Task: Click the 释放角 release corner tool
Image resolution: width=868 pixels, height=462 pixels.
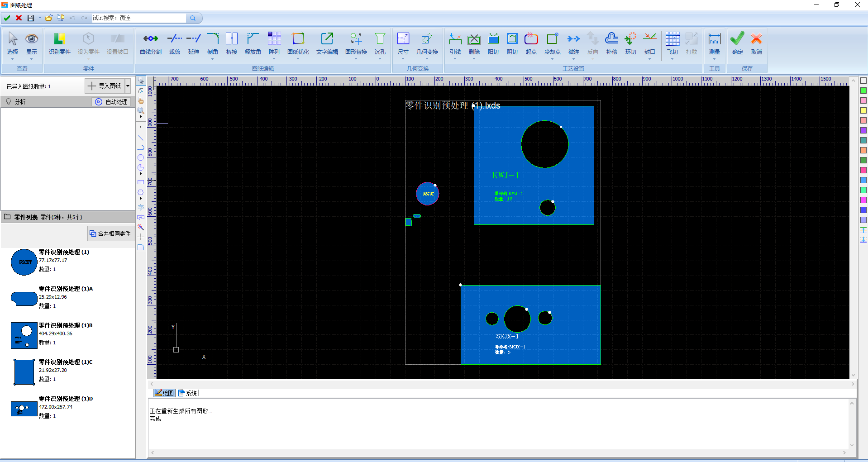Action: (253, 43)
